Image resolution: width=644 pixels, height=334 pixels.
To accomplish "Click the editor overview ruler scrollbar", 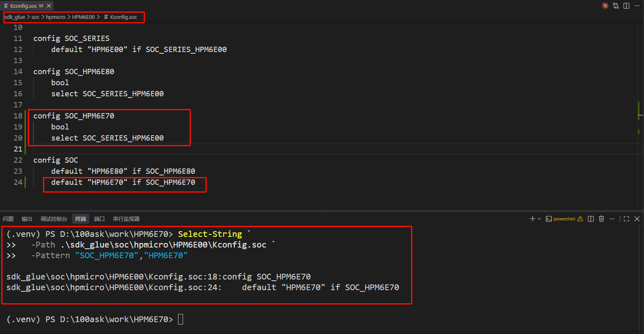I will [640, 116].
